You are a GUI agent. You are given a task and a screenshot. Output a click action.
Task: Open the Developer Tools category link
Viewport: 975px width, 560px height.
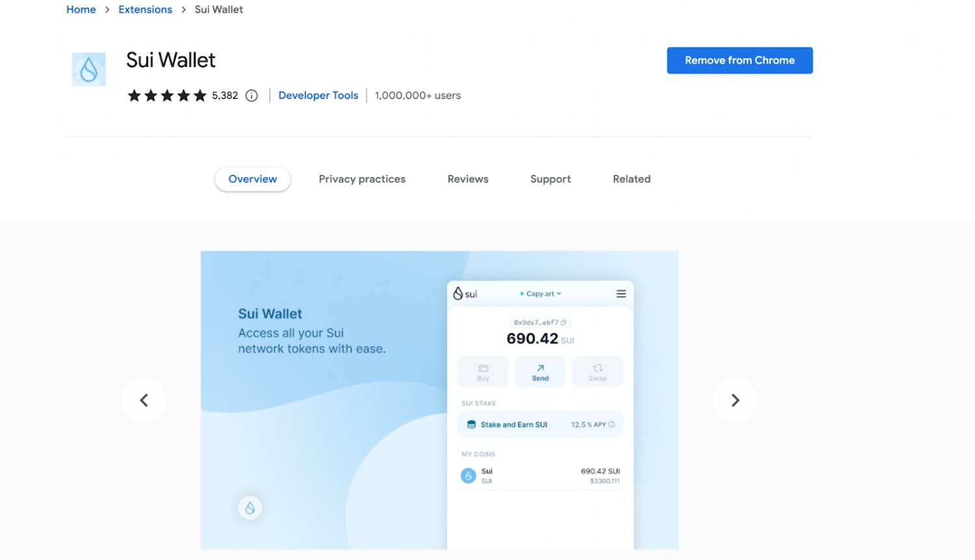(x=318, y=95)
